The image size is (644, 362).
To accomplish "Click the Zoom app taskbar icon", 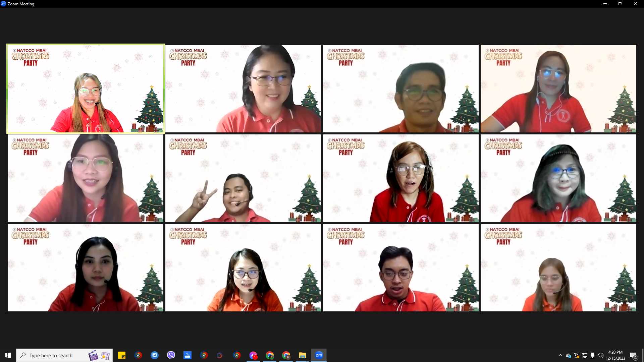I will [319, 355].
